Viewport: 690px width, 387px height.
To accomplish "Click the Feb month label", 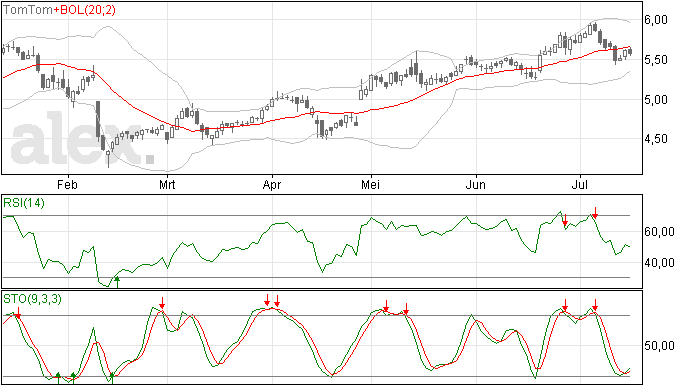I will click(67, 184).
